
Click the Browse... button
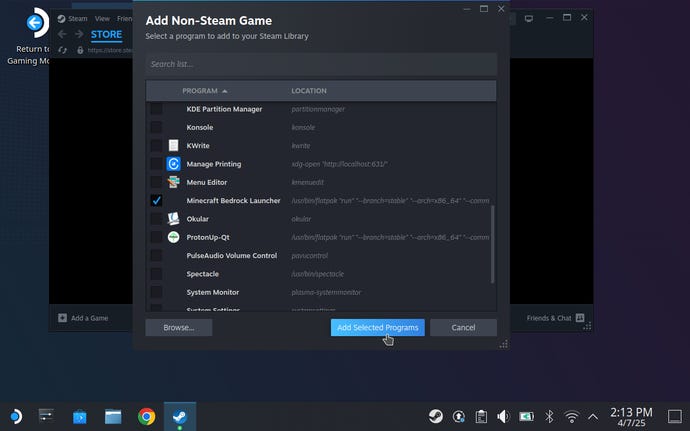(179, 328)
